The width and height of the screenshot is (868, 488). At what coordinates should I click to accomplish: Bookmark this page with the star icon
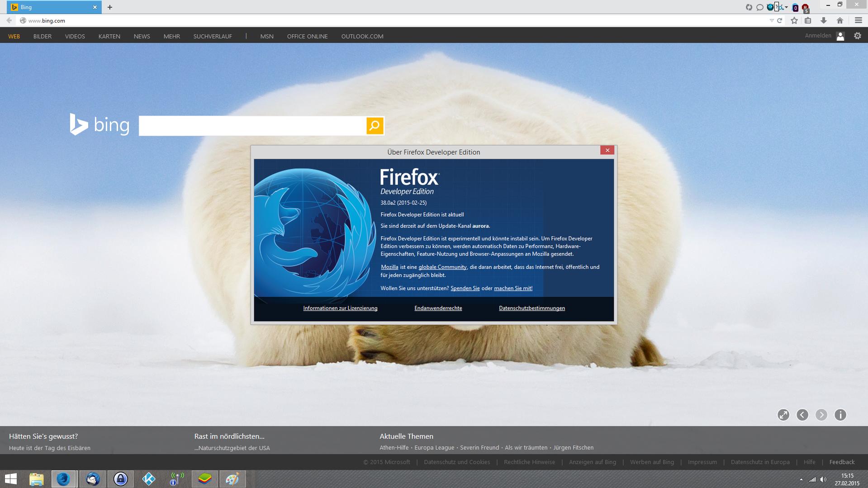tap(794, 21)
